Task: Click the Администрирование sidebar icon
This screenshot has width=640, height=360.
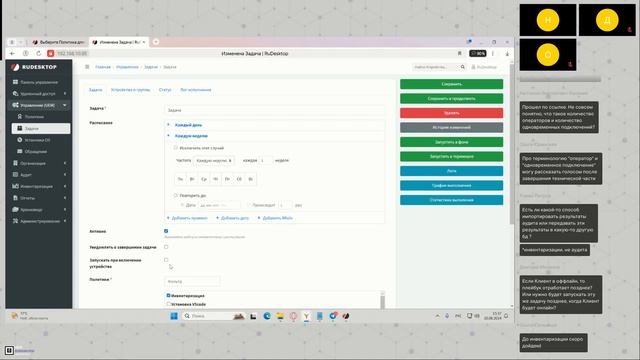Action: 15,221
